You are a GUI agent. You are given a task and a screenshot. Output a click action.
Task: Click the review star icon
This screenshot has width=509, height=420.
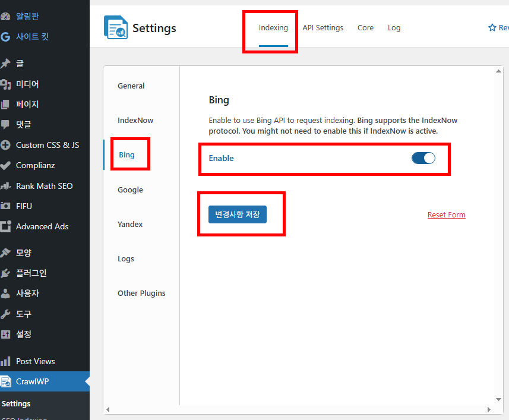pyautogui.click(x=492, y=27)
